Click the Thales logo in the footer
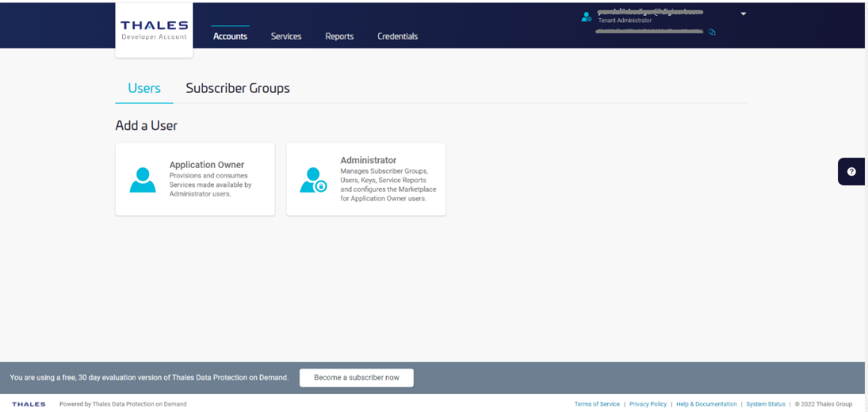The width and height of the screenshot is (868, 412). point(28,404)
